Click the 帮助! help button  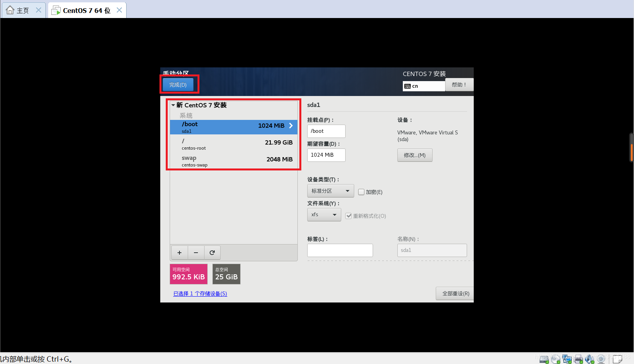(459, 85)
